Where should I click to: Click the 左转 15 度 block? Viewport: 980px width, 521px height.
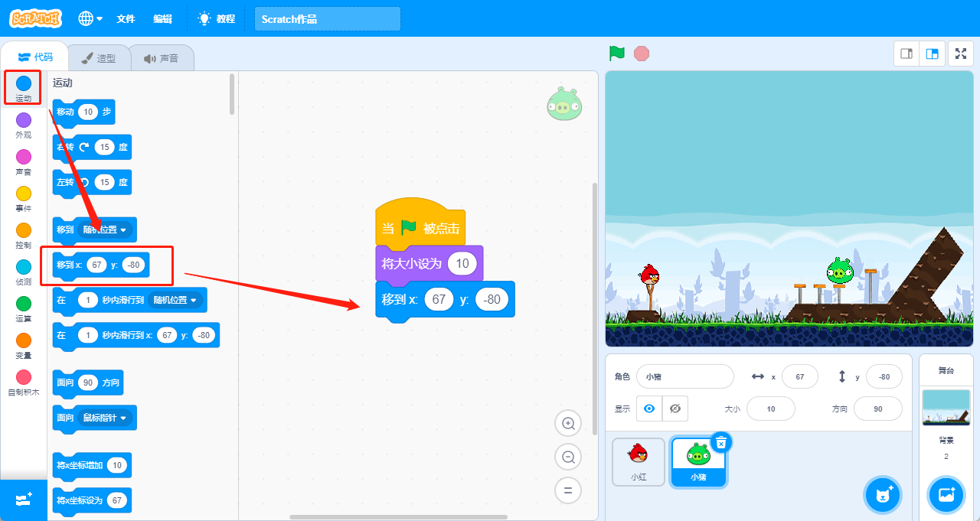click(92, 183)
